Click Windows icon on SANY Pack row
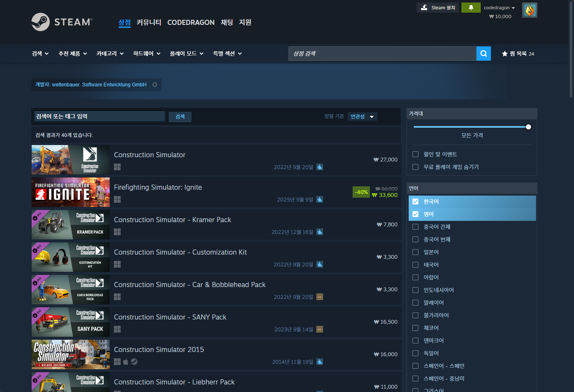574x392 pixels. click(x=117, y=329)
